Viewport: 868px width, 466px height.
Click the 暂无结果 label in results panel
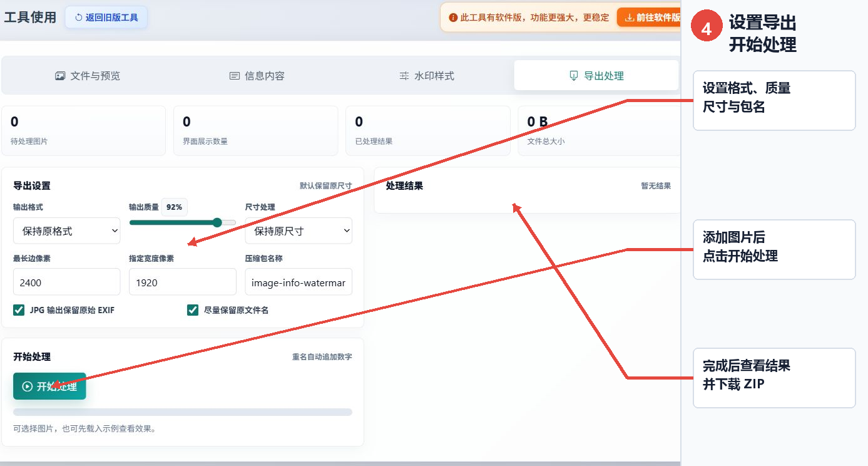pyautogui.click(x=656, y=186)
